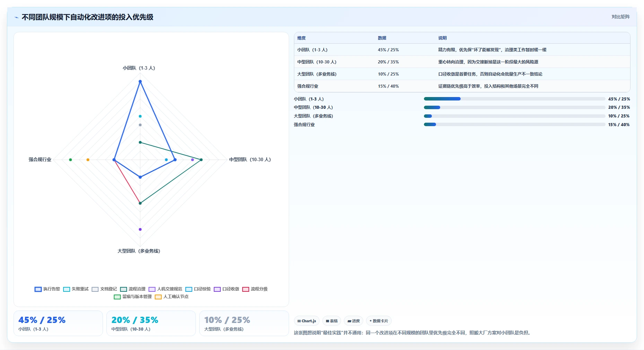Click the 对比矩阵 label in the header
644x350 pixels.
[620, 17]
